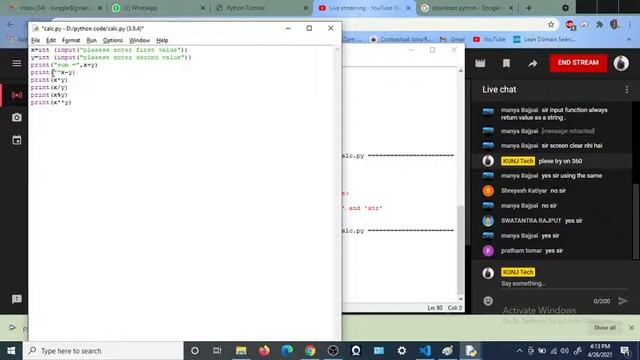Open Google Chrome from taskbar
This screenshot has height=360, width=640.
coord(310,351)
